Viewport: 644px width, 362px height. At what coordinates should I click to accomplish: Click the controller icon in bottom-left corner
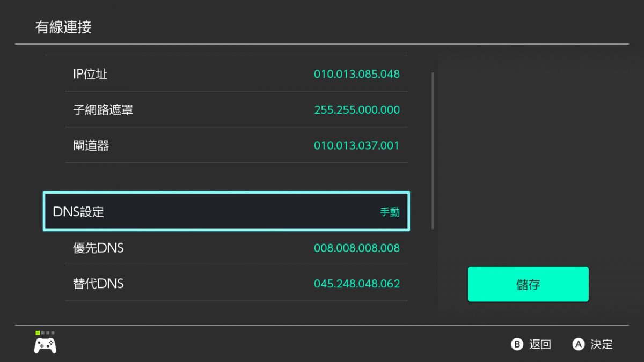pos(45,345)
